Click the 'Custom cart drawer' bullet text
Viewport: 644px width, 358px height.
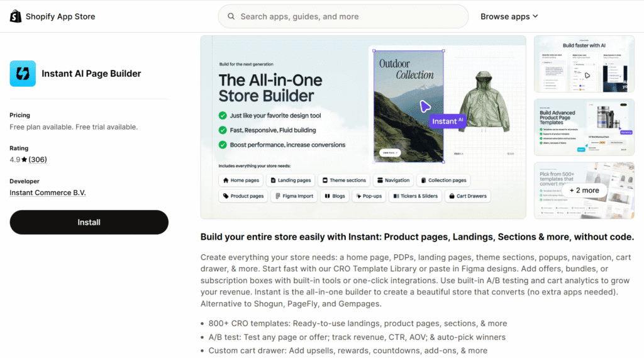348,350
